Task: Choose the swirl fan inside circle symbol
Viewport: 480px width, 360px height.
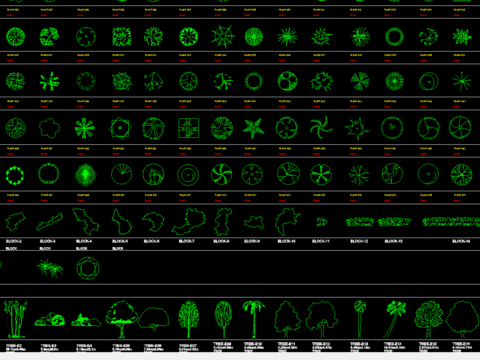Action: (x=222, y=174)
